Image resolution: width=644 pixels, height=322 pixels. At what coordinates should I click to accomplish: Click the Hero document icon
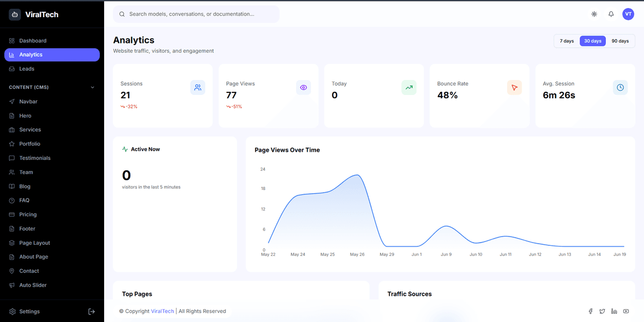coord(12,116)
